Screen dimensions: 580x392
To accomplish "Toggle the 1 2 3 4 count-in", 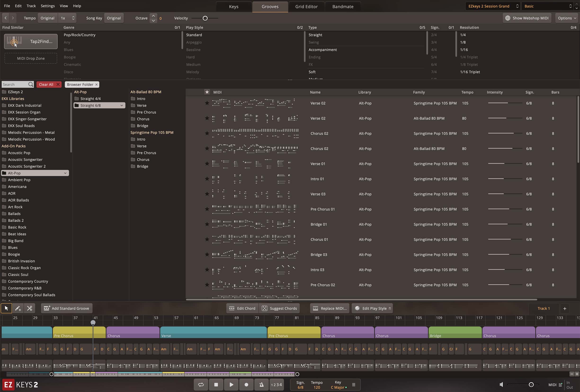I will tap(277, 384).
